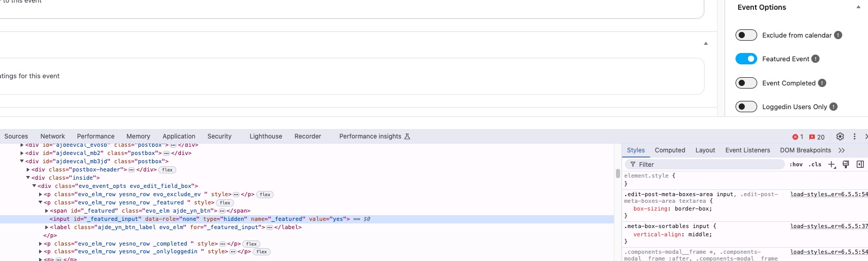Image resolution: width=868 pixels, height=261 pixels.
Task: Toggle the rendering emulations paintbrush icon
Action: (846, 164)
